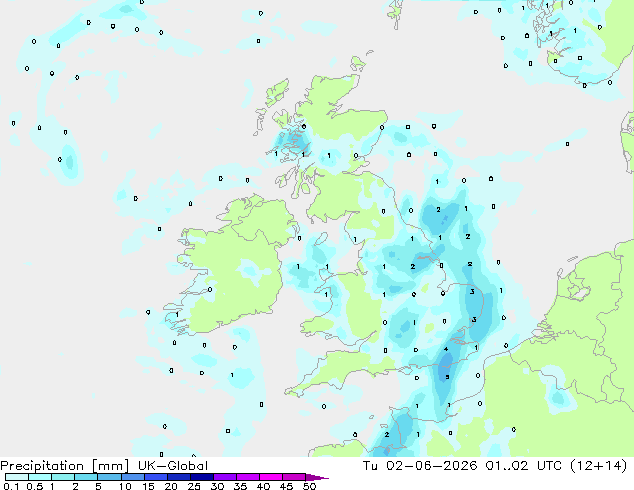Click the "Tu 02-06-2026" date text
This screenshot has width=634, height=490.
click(x=420, y=466)
